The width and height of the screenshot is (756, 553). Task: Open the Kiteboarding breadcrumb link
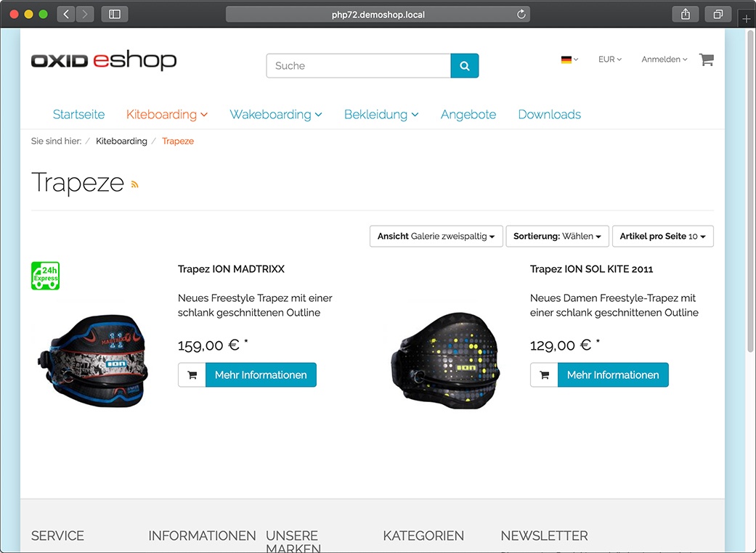pos(121,141)
